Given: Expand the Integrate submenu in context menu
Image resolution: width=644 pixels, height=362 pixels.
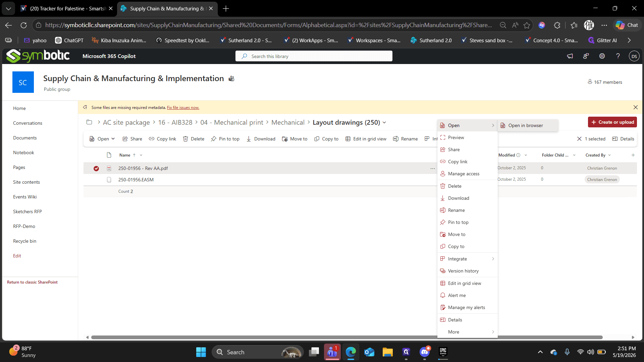Looking at the screenshot, I should pyautogui.click(x=467, y=259).
